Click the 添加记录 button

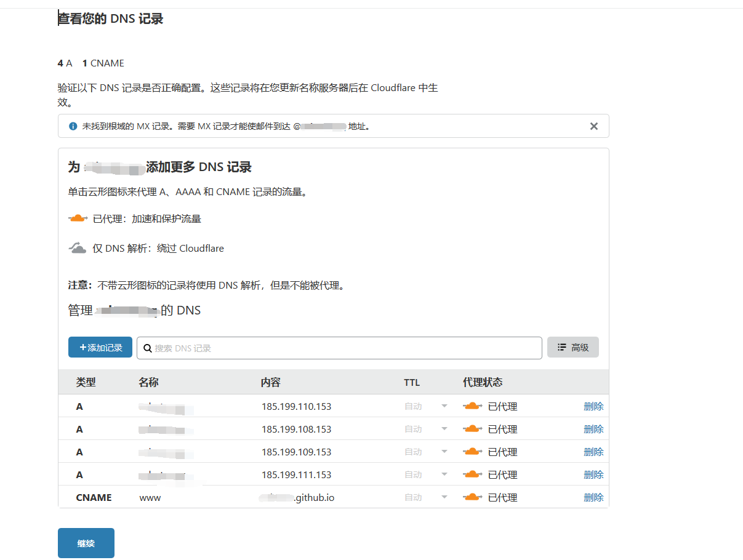[x=100, y=347]
